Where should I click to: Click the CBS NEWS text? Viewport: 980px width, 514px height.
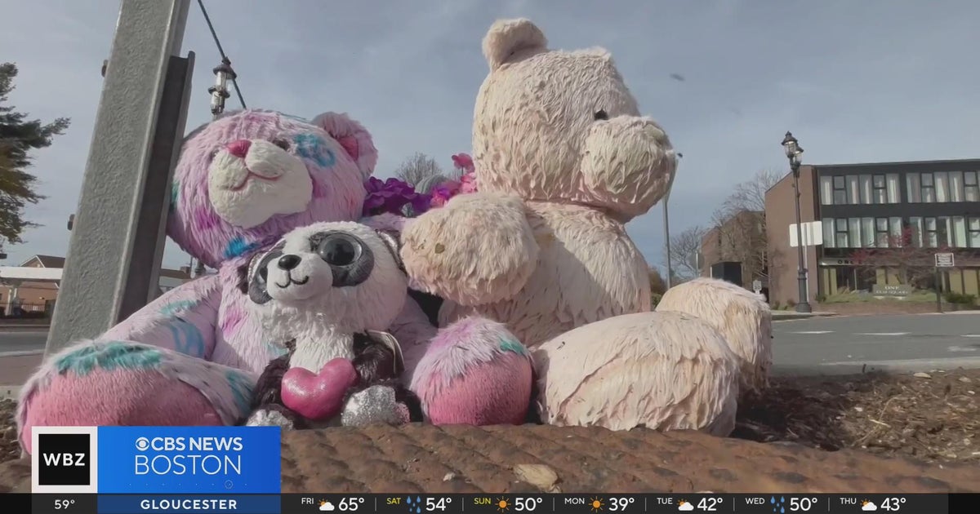[197, 444]
